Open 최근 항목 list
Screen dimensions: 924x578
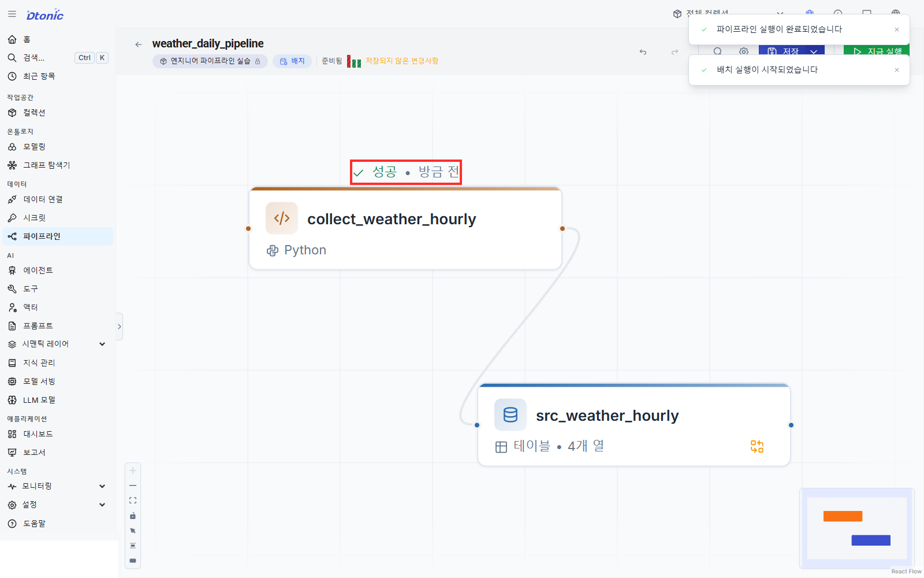[x=58, y=76]
